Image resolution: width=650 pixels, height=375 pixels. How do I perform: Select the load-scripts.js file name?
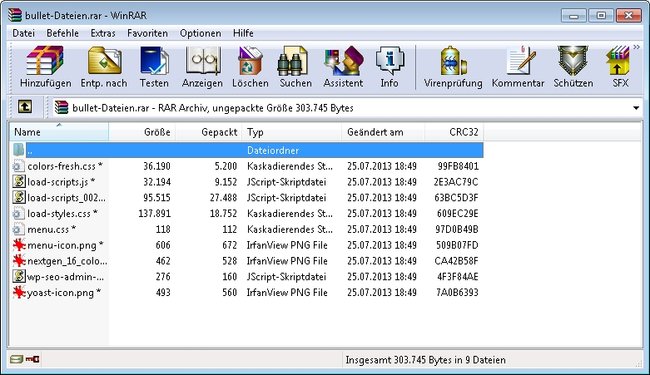pos(61,182)
